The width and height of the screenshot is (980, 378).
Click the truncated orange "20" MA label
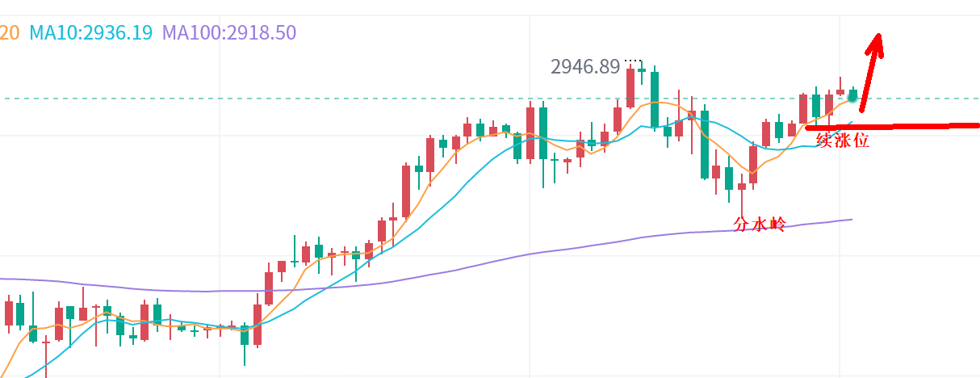[10, 33]
